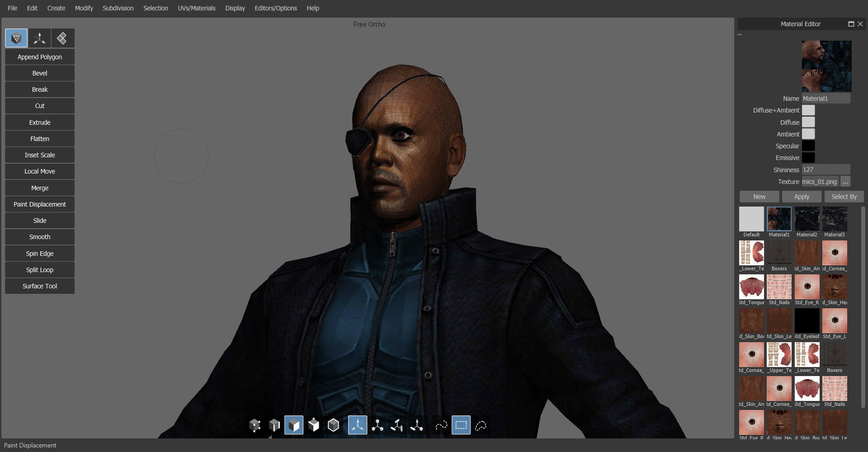Activate the Cut tool
This screenshot has height=452, width=868.
pos(40,106)
